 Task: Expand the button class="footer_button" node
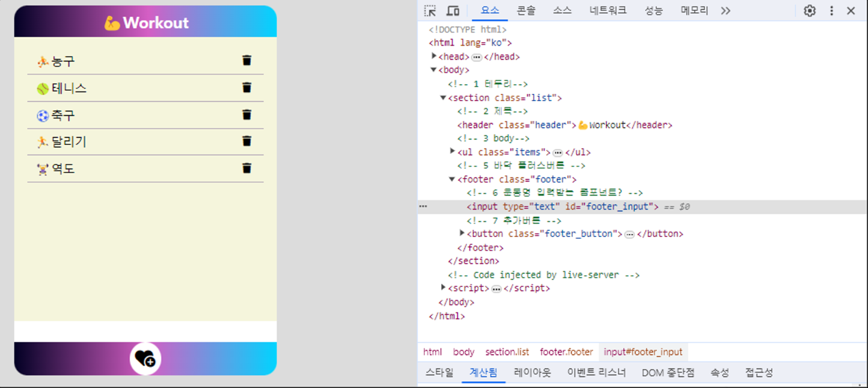pos(462,233)
